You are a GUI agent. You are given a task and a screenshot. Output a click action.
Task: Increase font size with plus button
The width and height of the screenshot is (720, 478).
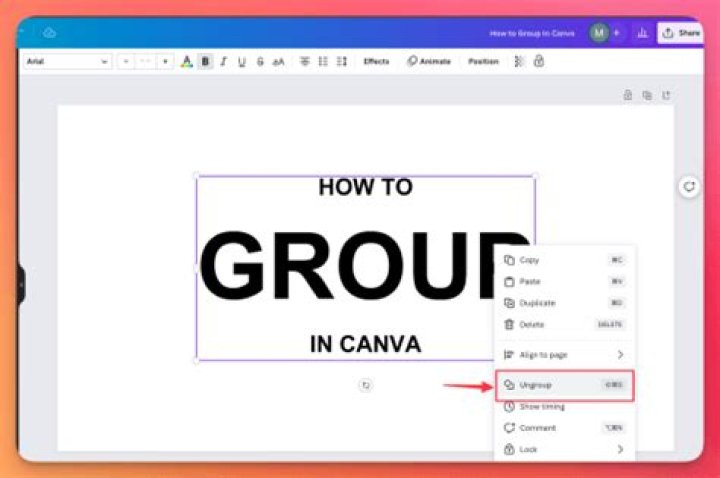[165, 62]
